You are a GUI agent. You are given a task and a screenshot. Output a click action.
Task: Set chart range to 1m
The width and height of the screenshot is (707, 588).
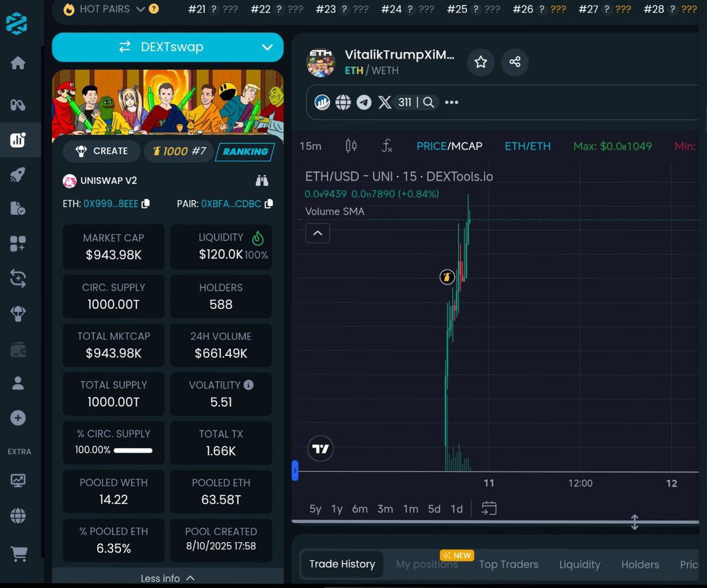coord(411,509)
